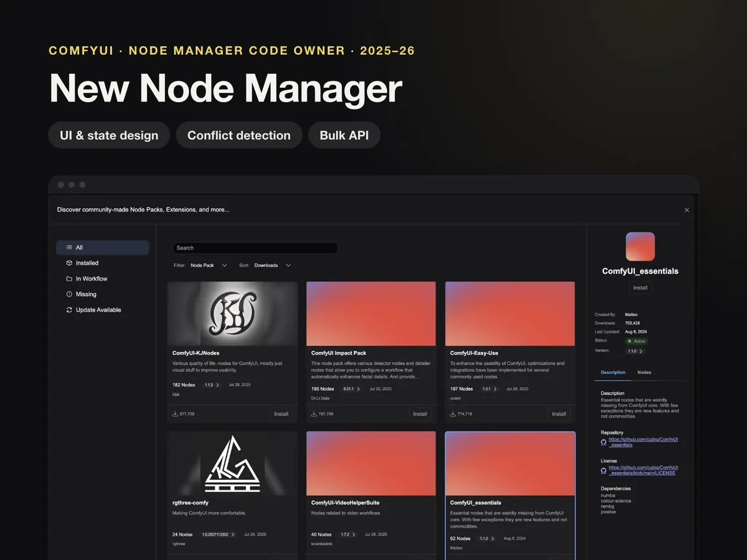The image size is (747, 560).
Task: Click the '195 Nodes' count text
Action: click(323, 389)
